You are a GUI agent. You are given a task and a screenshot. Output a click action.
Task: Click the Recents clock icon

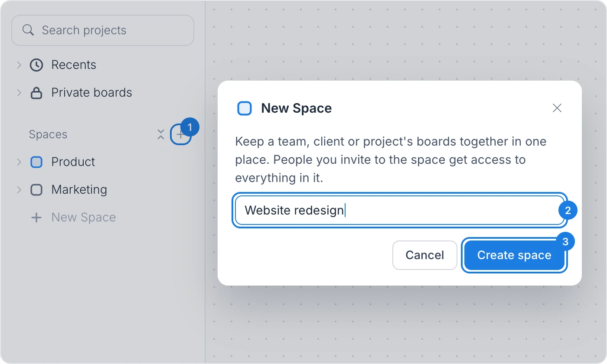[x=36, y=65]
